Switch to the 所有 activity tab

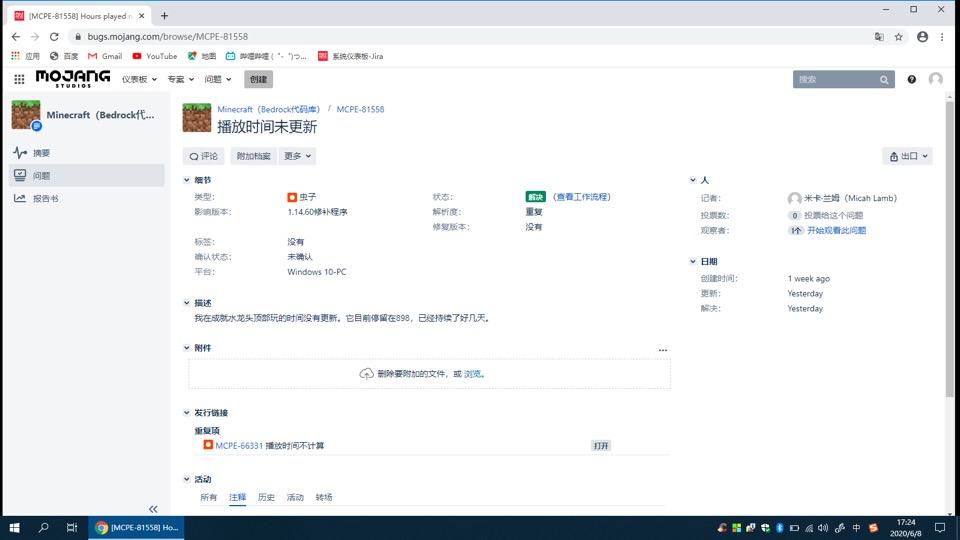pyautogui.click(x=208, y=497)
